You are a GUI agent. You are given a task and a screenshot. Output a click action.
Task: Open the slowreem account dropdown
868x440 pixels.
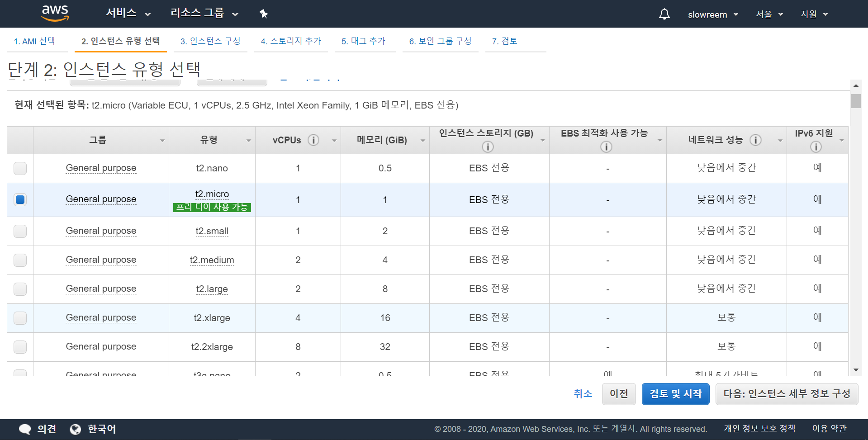click(x=713, y=14)
